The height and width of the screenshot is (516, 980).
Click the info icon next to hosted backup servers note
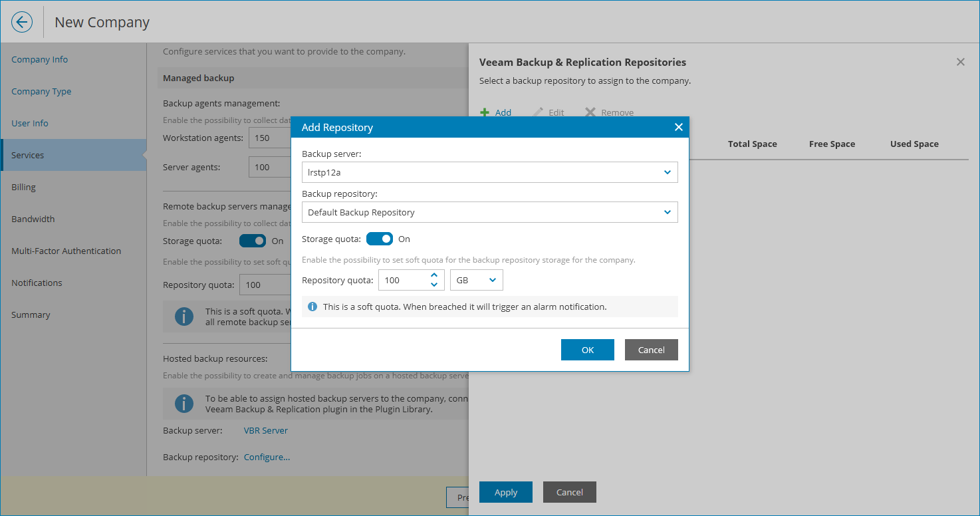click(184, 403)
